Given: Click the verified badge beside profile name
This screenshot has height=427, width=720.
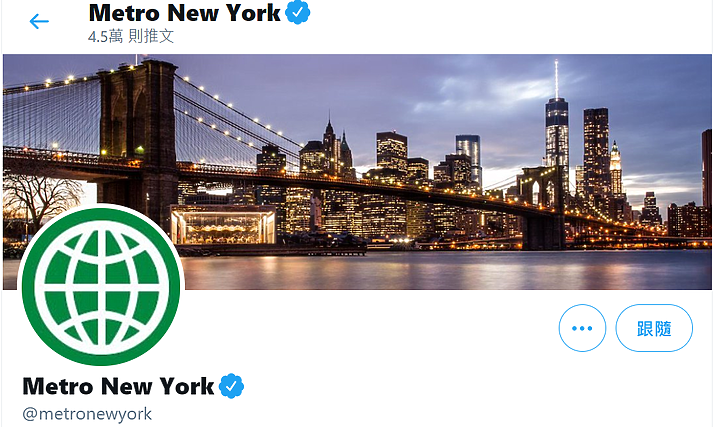Looking at the screenshot, I should click(231, 386).
